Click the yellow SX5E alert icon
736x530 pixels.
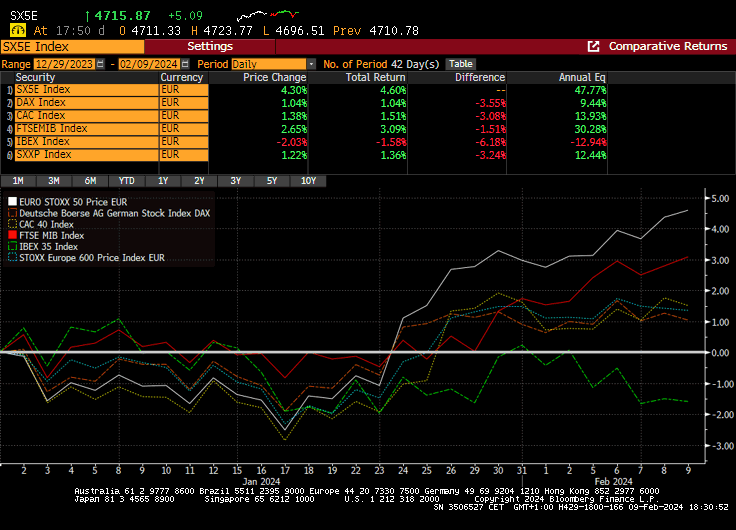point(17,31)
